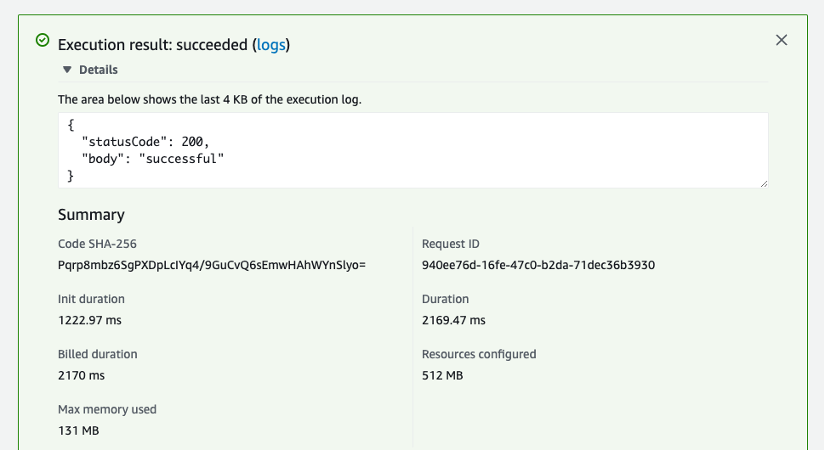Collapse the Details disclosure triangle
This screenshot has width=824, height=452.
67,70
